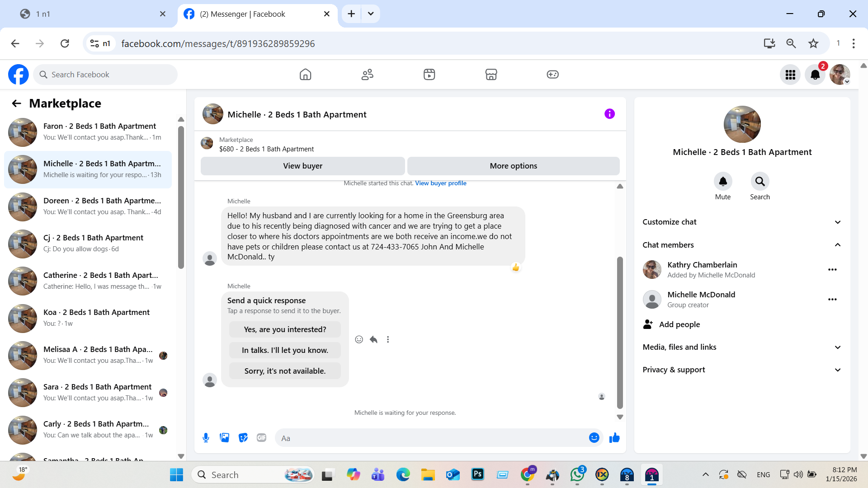Open the attach photo icon
Screen dimensions: 868x488
point(225,438)
